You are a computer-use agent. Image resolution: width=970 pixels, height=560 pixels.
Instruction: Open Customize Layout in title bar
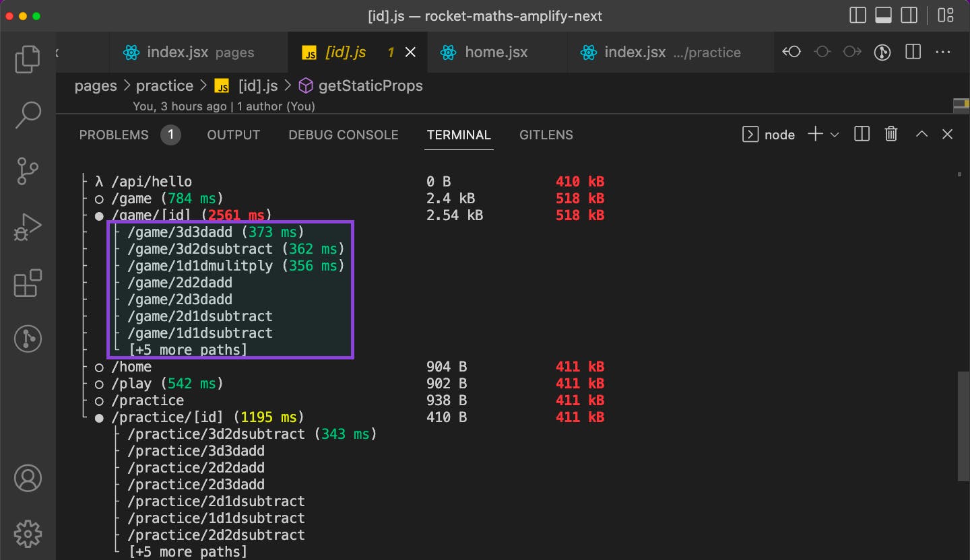945,15
